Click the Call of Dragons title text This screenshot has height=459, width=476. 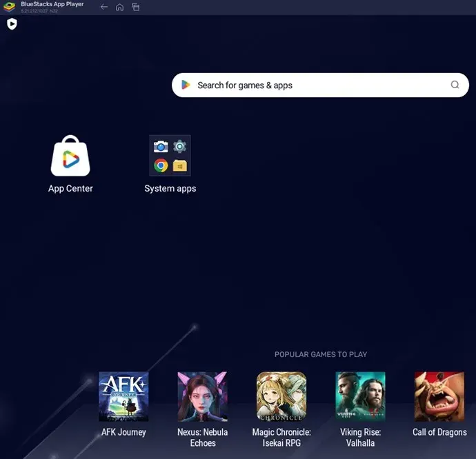pos(439,432)
